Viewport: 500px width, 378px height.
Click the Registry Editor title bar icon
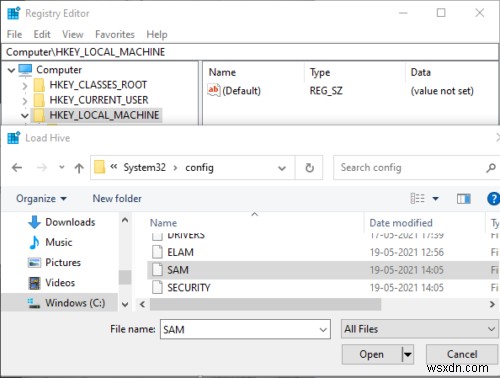(x=14, y=13)
